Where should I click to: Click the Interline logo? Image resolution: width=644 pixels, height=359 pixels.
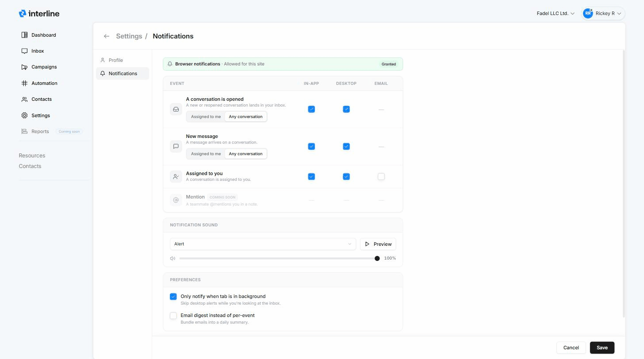click(39, 14)
